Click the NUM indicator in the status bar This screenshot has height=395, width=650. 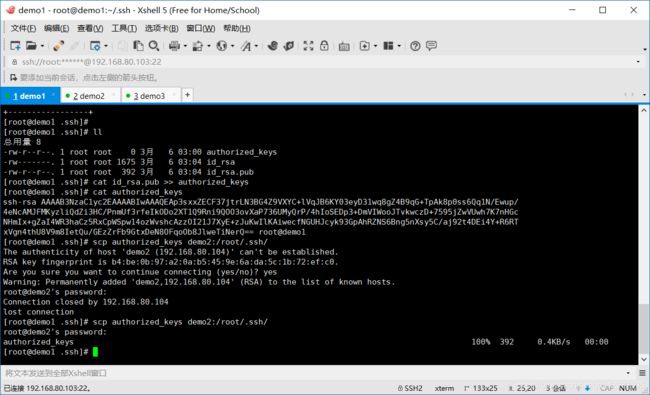[628, 388]
